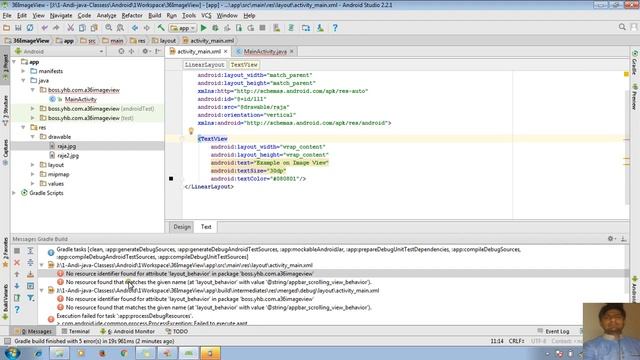Open the TODO tool window
This screenshot has height=360, width=640.
tap(177, 331)
